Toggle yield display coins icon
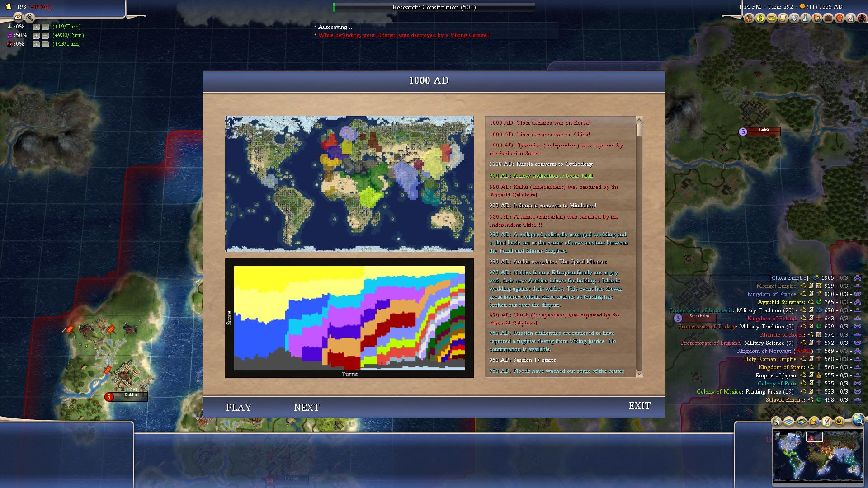This screenshot has width=868, height=488. (x=814, y=422)
